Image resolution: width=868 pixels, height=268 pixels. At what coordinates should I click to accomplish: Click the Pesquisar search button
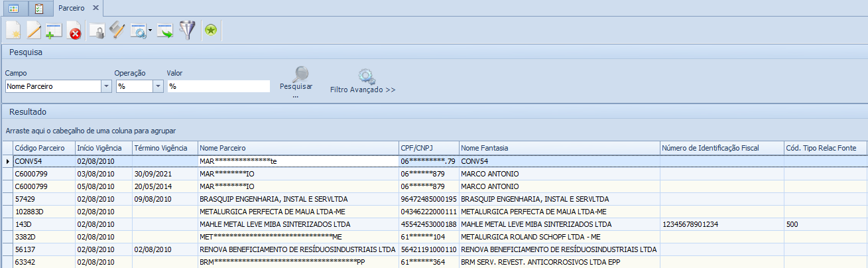click(296, 81)
